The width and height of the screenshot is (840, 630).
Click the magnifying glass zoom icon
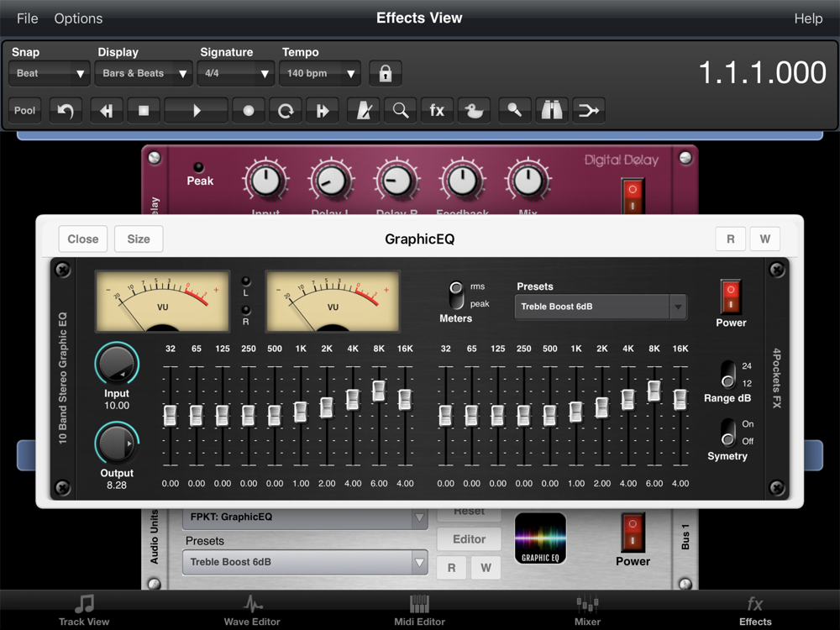[x=401, y=111]
